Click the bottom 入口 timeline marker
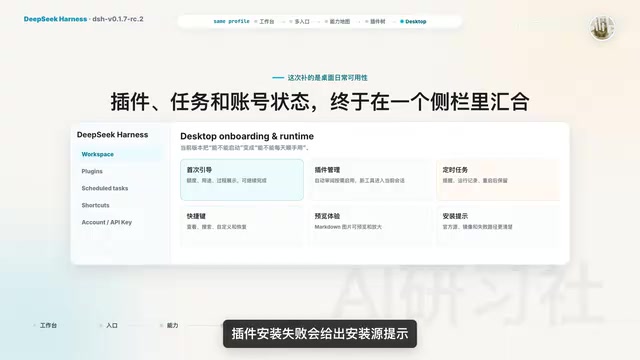This screenshot has height=360, width=640. 109,325
